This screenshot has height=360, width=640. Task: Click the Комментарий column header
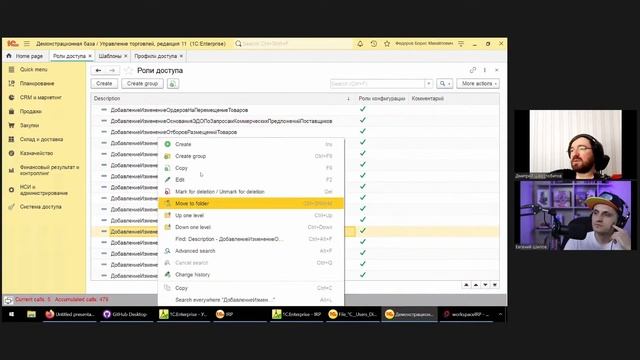coord(428,99)
